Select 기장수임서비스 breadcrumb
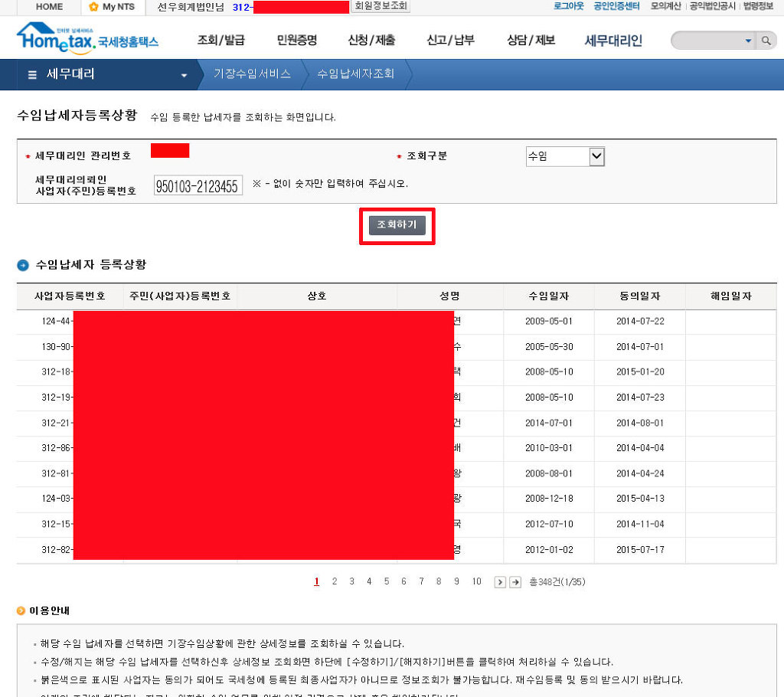Viewport: 784px width, 697px height. (252, 74)
